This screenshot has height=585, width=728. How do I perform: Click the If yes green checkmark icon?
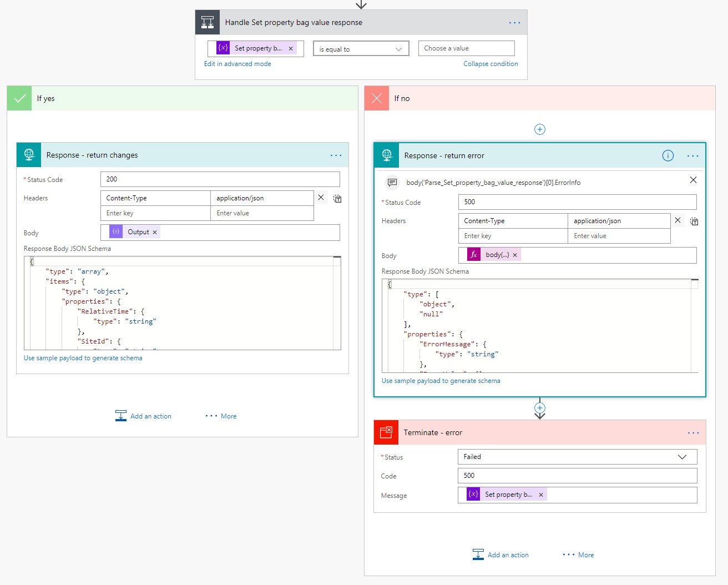coord(19,98)
